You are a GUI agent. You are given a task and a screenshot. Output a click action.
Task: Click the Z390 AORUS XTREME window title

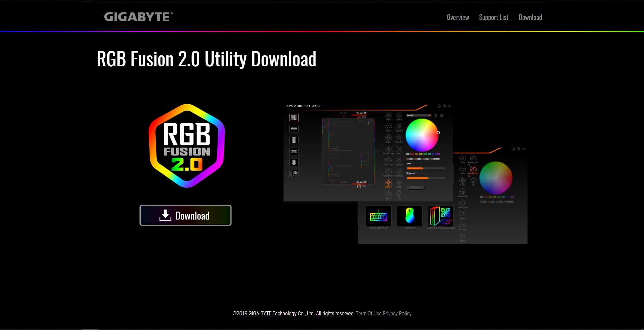click(303, 106)
